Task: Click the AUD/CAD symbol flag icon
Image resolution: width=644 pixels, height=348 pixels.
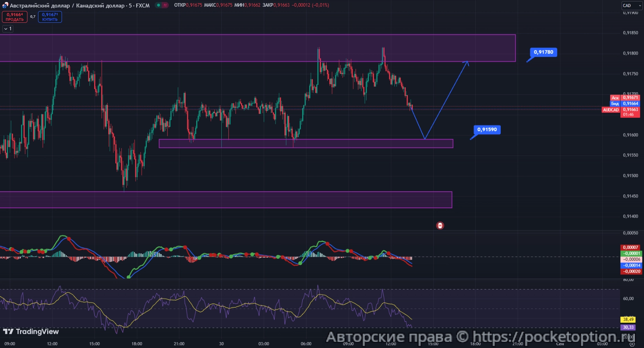Action: point(5,5)
